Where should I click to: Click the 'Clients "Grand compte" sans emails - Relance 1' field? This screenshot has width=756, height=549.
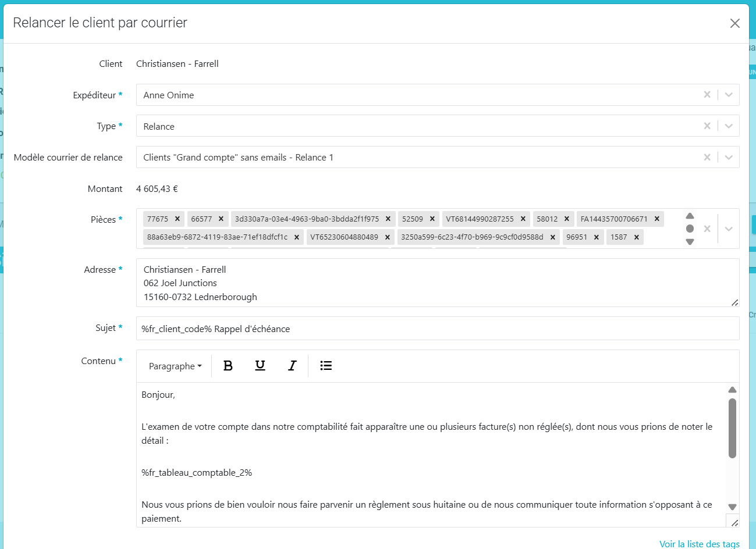click(x=438, y=157)
